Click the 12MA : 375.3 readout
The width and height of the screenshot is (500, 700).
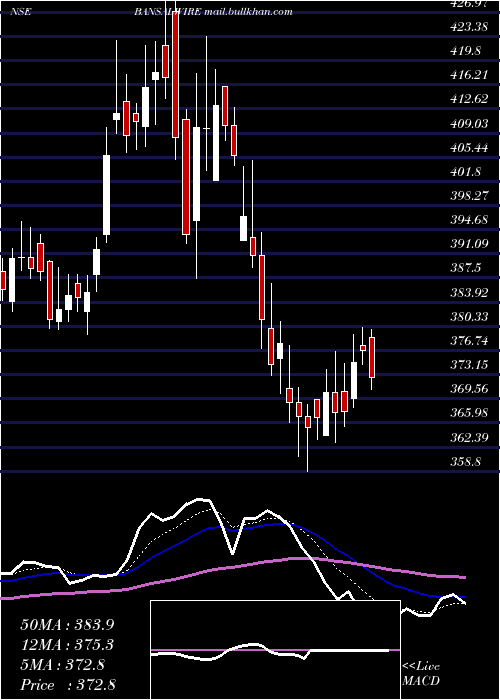point(67,645)
